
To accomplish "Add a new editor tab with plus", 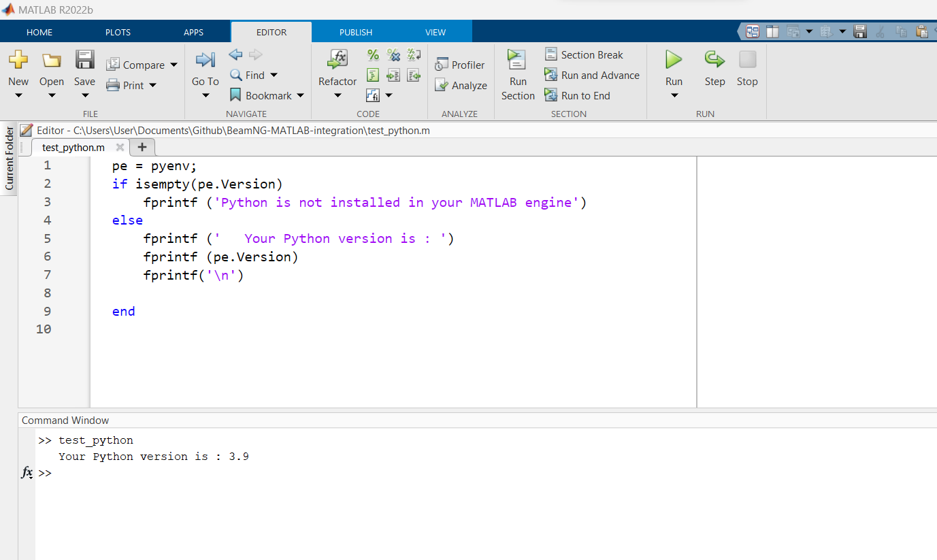I will (142, 147).
